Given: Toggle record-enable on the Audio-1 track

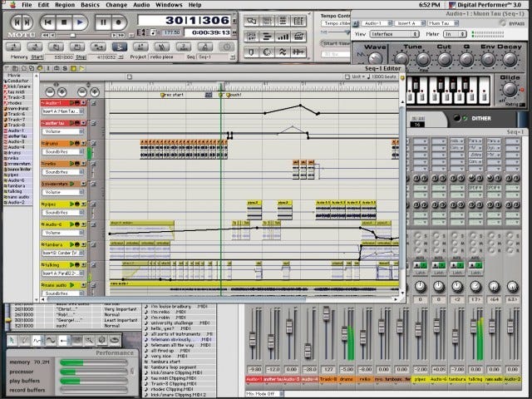Looking at the screenshot, I should (77, 103).
